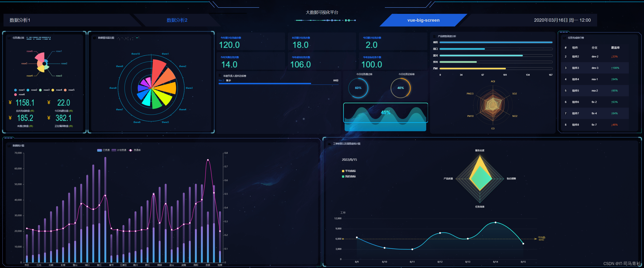644x268 pixels.
Task: Click the yen icon beside 1158.1
Action: (10, 103)
